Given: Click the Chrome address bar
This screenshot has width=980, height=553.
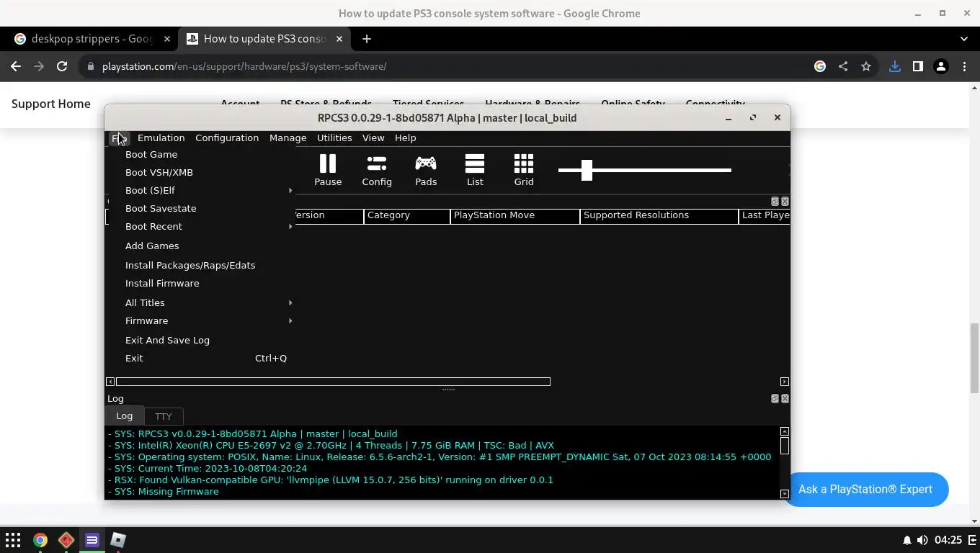Looking at the screenshot, I should pos(447,66).
